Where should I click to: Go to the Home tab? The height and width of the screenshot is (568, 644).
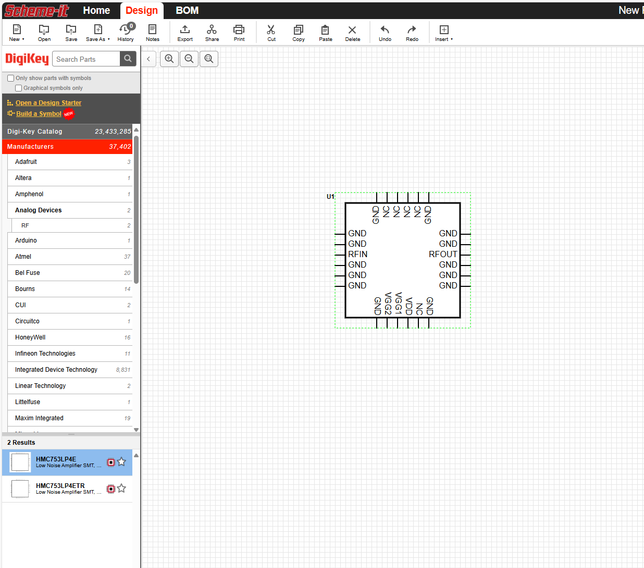click(x=97, y=10)
